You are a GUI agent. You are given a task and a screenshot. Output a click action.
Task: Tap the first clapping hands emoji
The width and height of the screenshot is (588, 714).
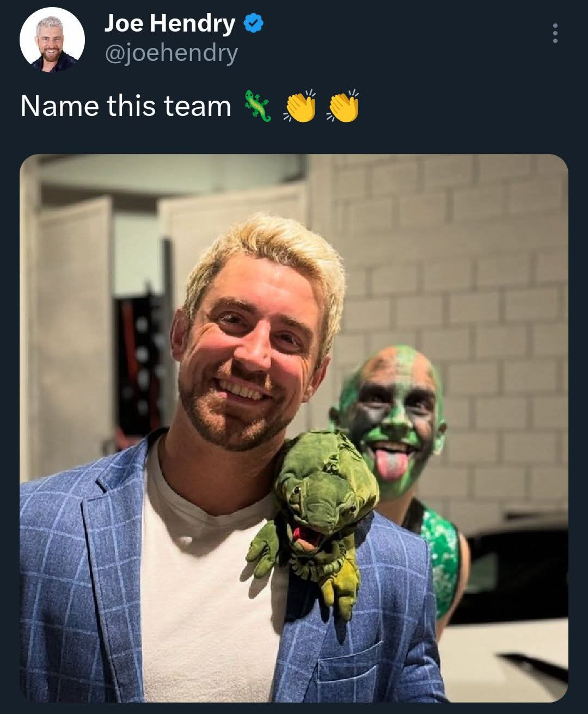click(299, 106)
